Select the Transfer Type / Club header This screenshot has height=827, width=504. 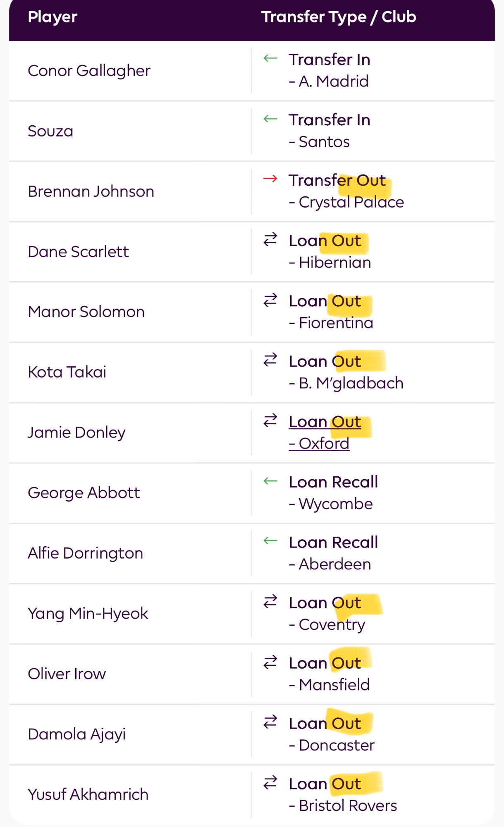339,17
